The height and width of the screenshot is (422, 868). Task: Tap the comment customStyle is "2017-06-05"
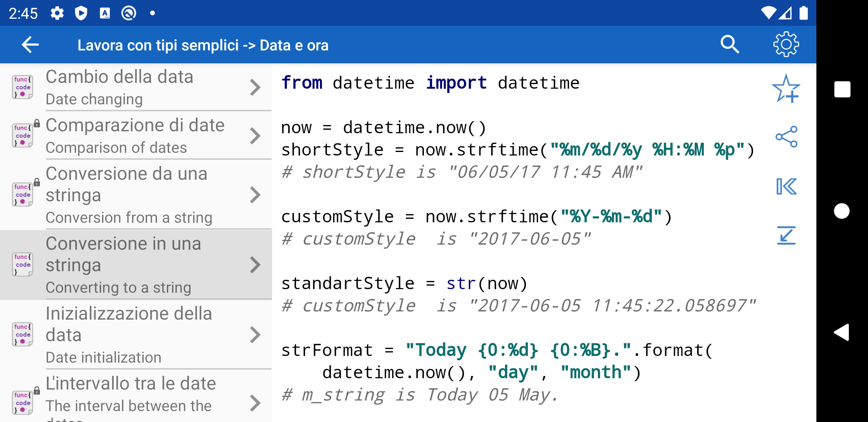pyautogui.click(x=436, y=239)
